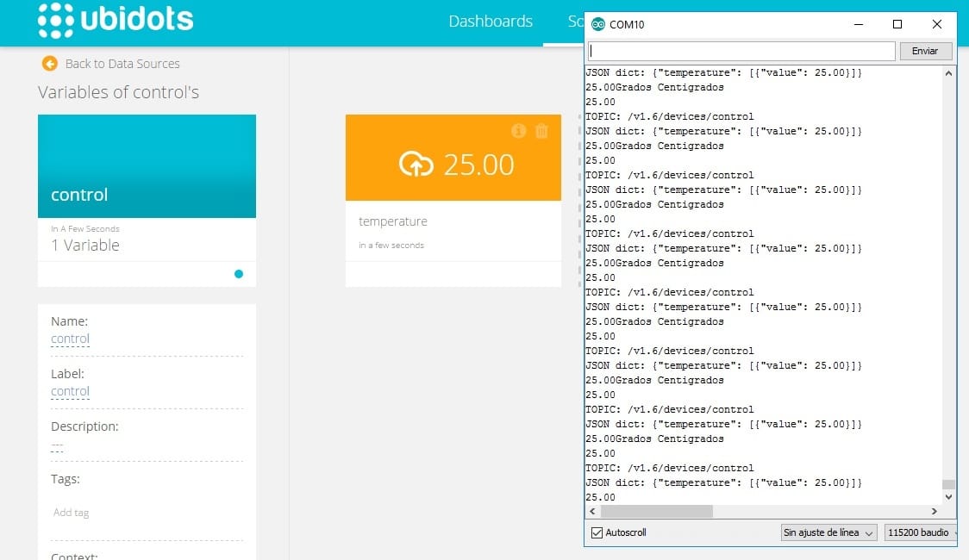Click the cloud upload icon beside 25.00

[416, 165]
